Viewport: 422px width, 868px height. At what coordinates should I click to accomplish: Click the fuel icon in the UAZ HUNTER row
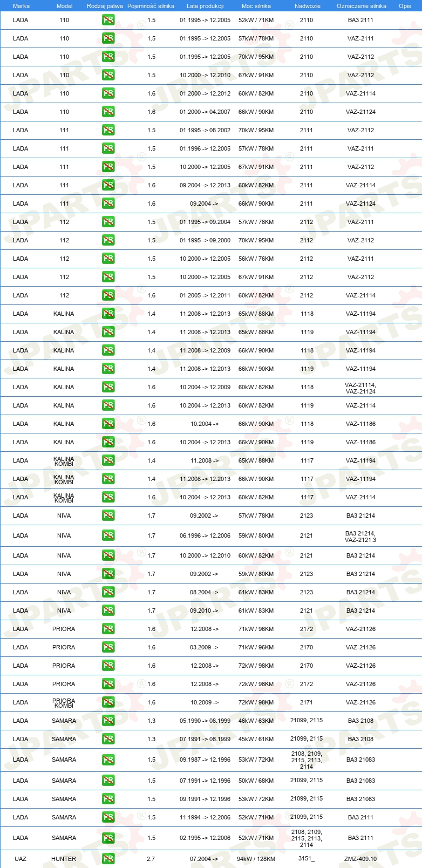(x=108, y=859)
